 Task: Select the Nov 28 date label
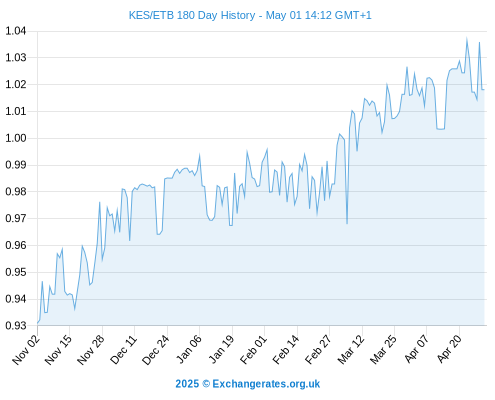(x=91, y=349)
